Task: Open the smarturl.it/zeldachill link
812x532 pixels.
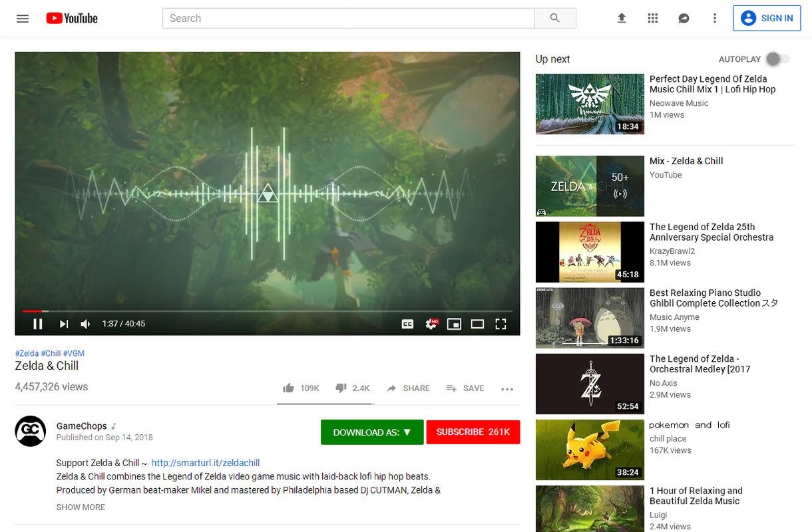Action: (x=206, y=463)
